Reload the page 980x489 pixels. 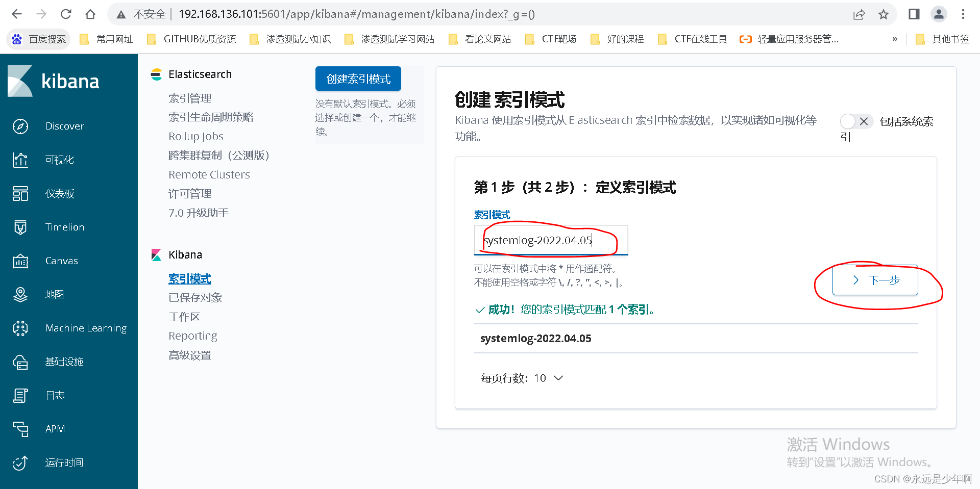pos(66,14)
